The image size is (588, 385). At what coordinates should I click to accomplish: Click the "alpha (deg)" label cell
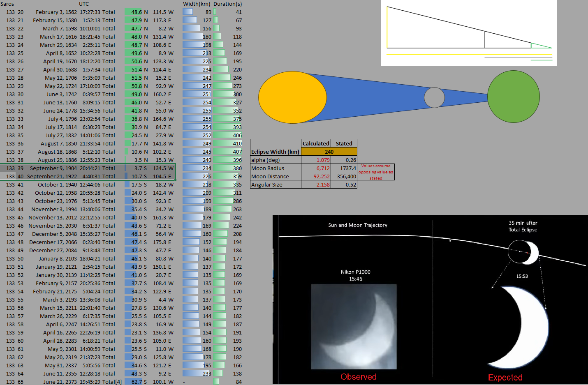(275, 160)
